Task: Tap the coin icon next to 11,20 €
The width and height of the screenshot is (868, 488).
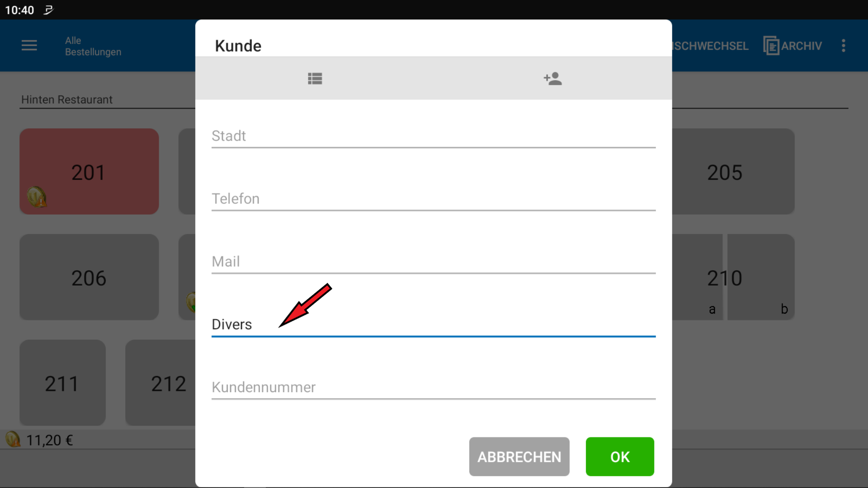Action: [13, 439]
